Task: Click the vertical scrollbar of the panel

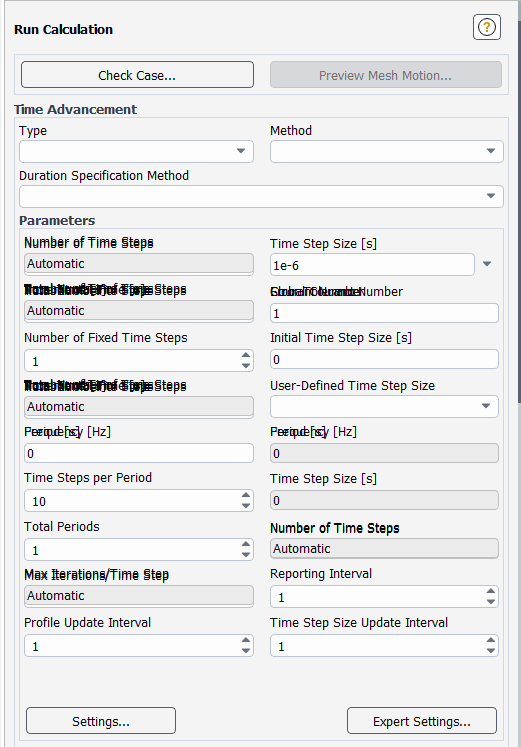Action: pyautogui.click(x=519, y=201)
